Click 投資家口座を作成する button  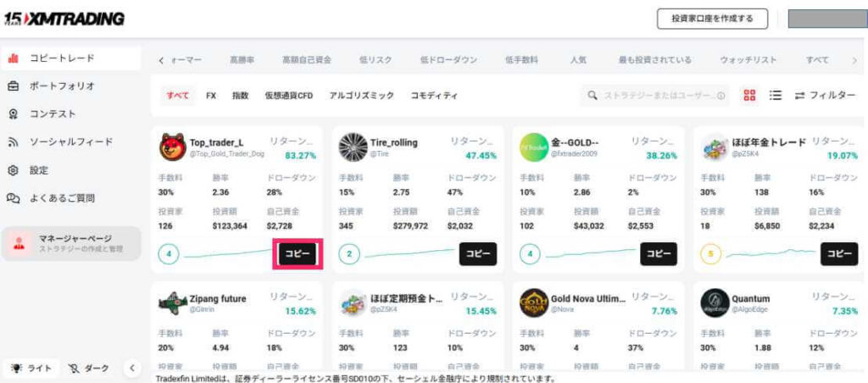(x=712, y=19)
